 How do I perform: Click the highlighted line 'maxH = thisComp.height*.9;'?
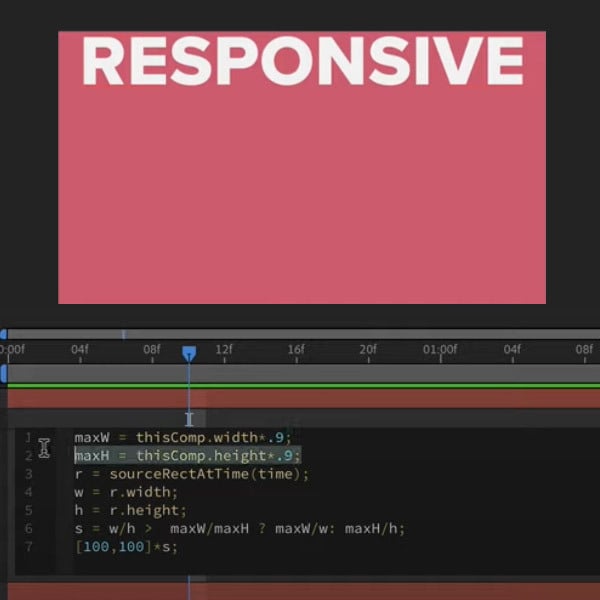(188, 455)
